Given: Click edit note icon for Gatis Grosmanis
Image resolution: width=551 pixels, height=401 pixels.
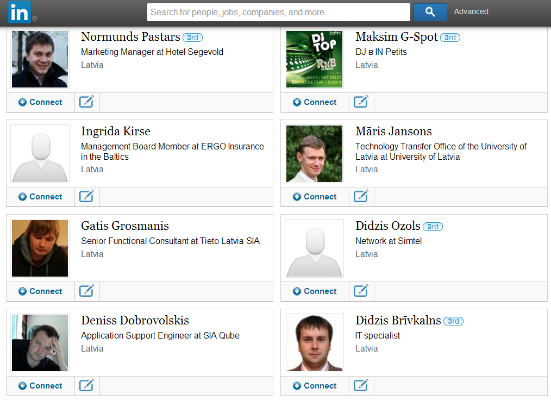Looking at the screenshot, I should point(86,291).
